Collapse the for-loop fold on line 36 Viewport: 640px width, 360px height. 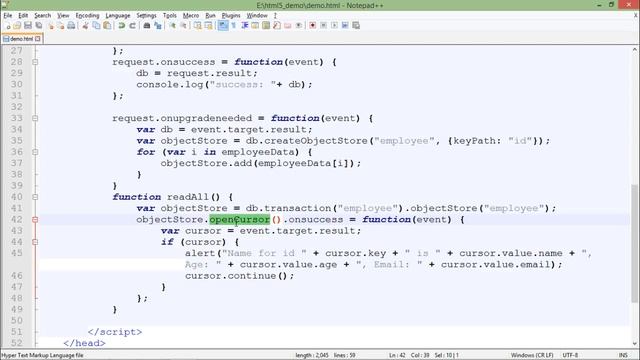click(35, 152)
